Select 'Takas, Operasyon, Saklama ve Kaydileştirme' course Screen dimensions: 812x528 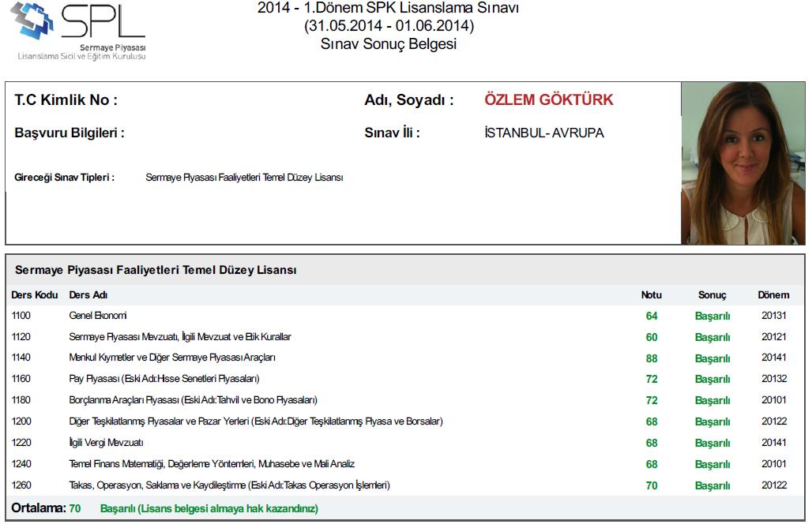pyautogui.click(x=229, y=485)
